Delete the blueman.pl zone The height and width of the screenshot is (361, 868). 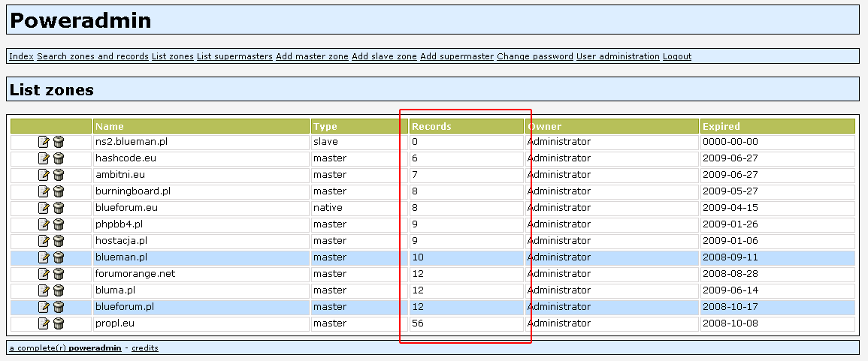click(x=58, y=257)
